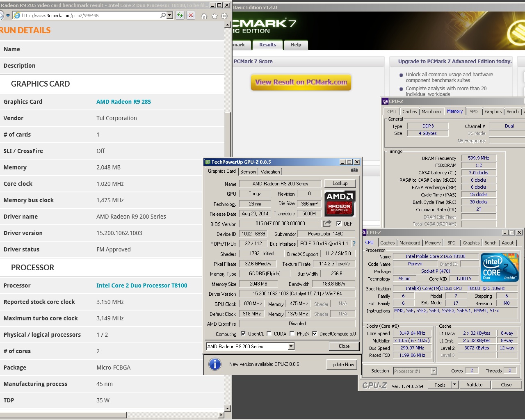Click the Bandwidth value 188.8 GB/s

coord(333,284)
